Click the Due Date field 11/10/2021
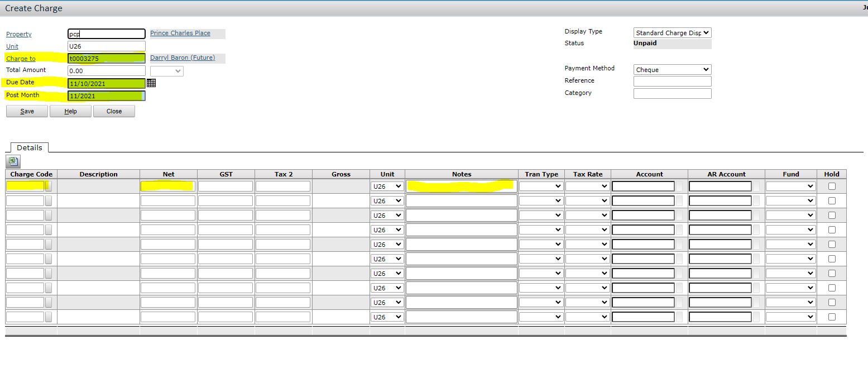Screen dimensions: 868x373 [x=107, y=83]
